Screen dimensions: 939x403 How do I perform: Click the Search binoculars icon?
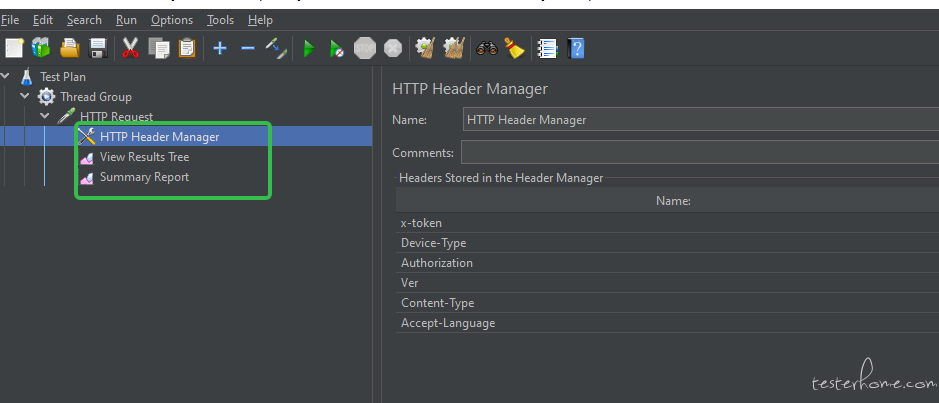coord(487,47)
